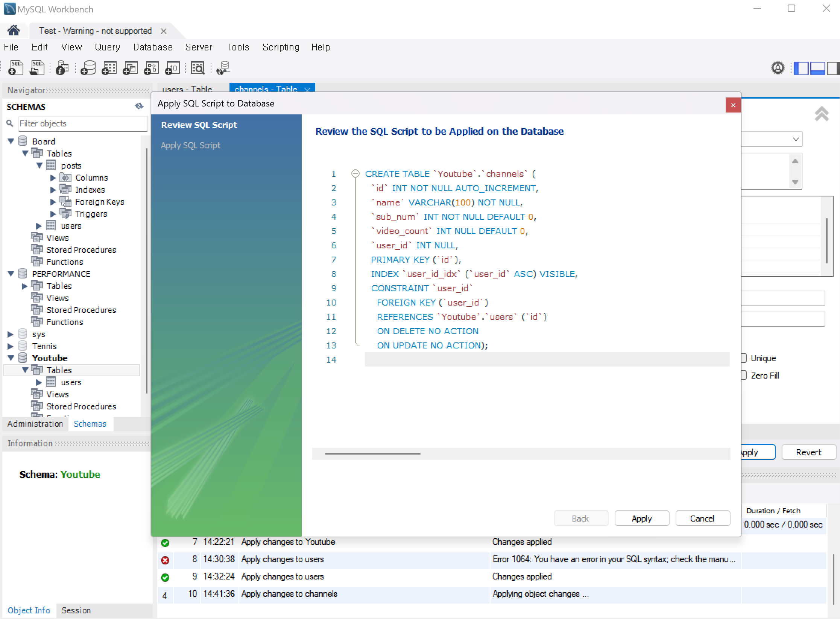Viewport: 840px width, 619px height.
Task: Click Apply in the SQL script dialog
Action: point(641,519)
